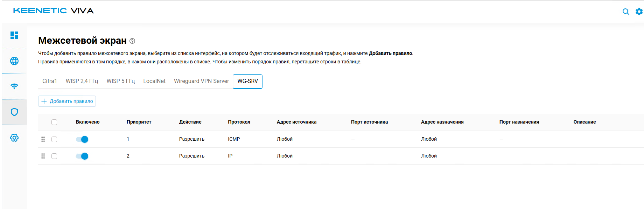
Task: Click the Добавить правило button
Action: (67, 101)
